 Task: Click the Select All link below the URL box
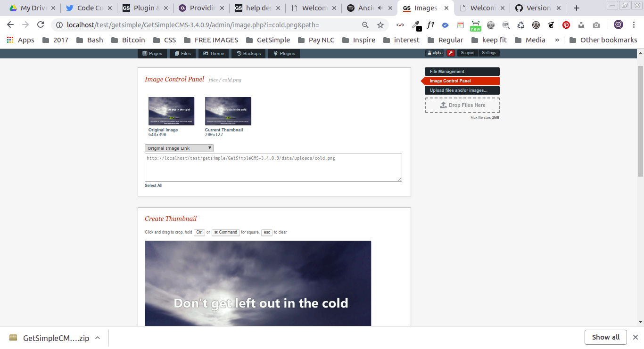pyautogui.click(x=153, y=186)
